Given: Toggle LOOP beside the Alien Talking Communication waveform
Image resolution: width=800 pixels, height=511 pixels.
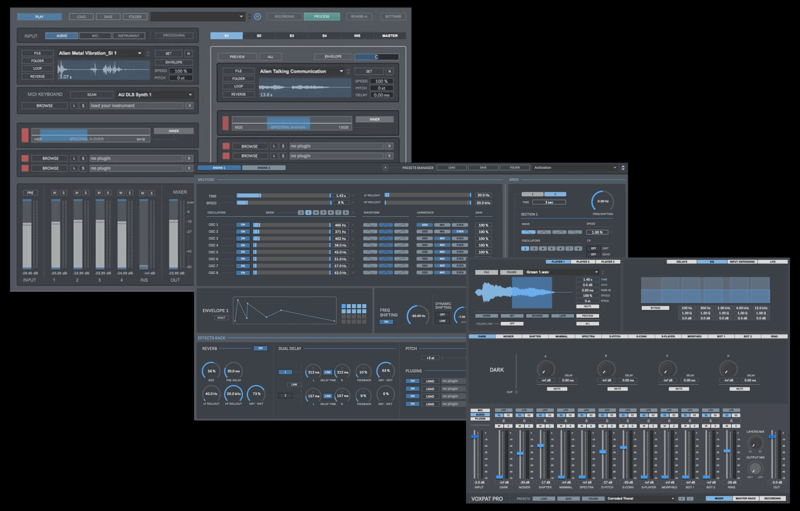Looking at the screenshot, I should click(239, 87).
